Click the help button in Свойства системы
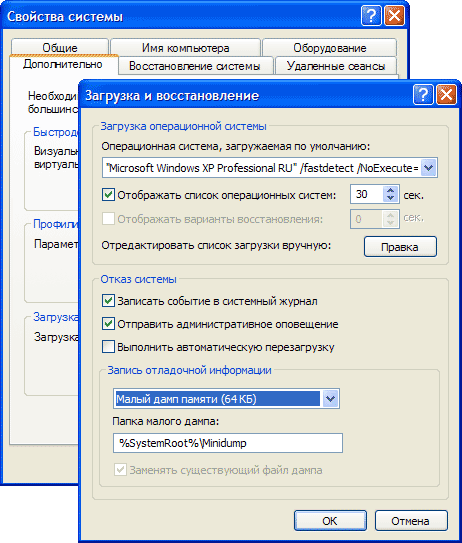Screen dimensions: 462x543 coord(371,16)
